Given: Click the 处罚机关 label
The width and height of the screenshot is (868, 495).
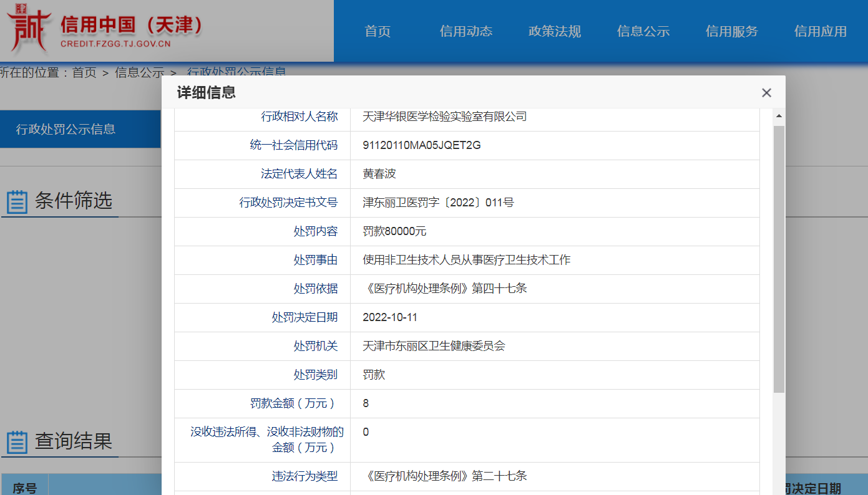Looking at the screenshot, I should pyautogui.click(x=316, y=346).
